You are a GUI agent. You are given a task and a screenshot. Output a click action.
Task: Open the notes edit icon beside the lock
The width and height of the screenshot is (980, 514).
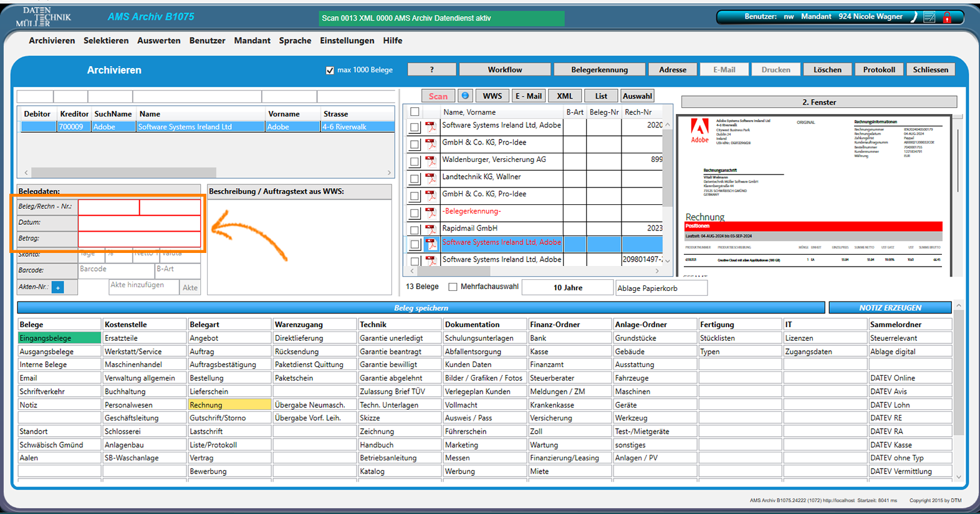[x=930, y=17]
